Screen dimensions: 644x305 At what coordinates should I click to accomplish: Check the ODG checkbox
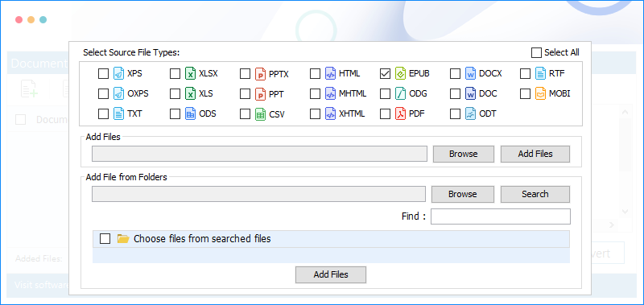[x=385, y=93]
